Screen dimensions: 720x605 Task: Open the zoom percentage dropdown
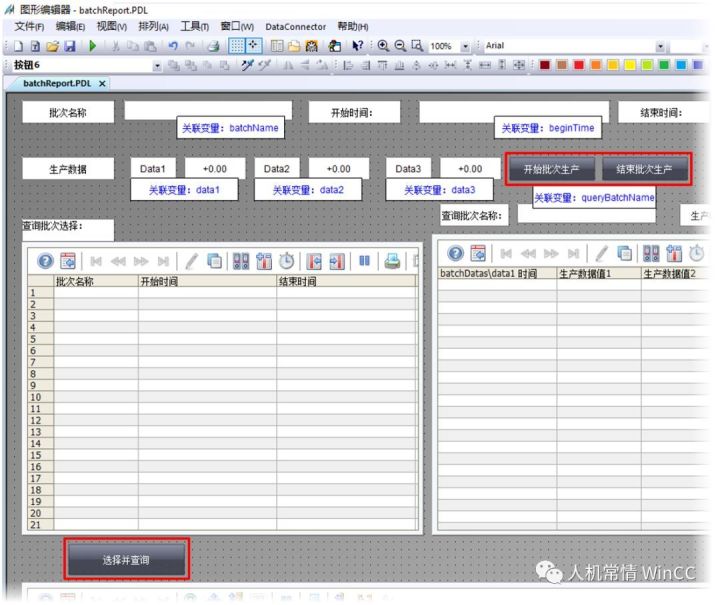click(x=466, y=46)
